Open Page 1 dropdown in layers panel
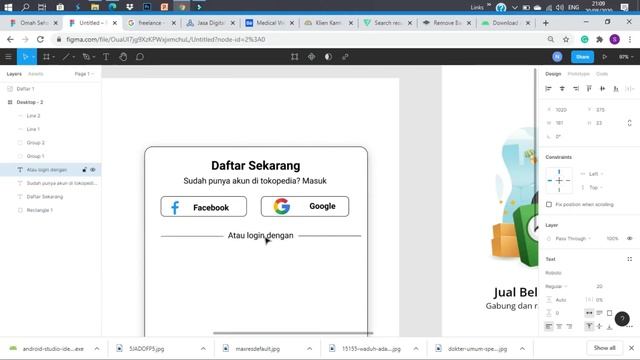This screenshot has height=360, width=640. [x=84, y=74]
